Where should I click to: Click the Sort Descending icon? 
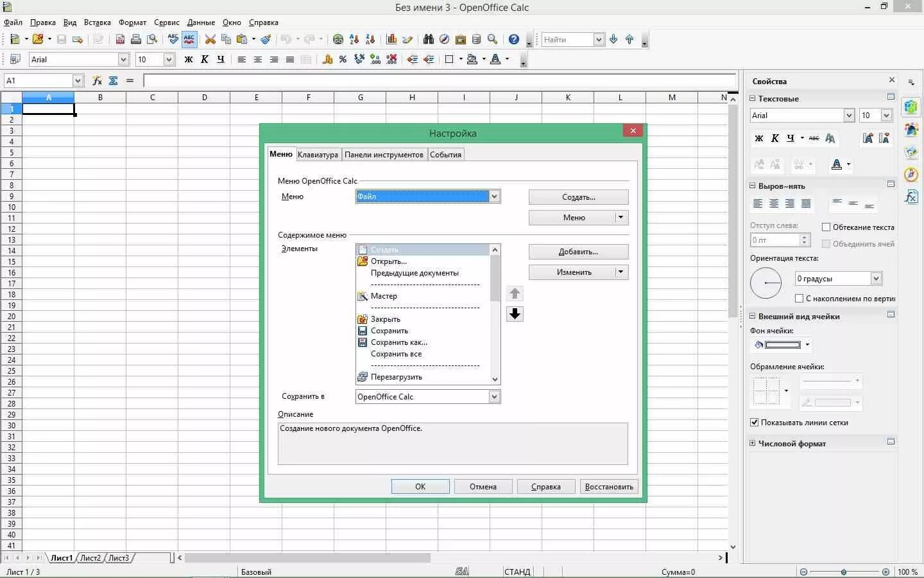(x=370, y=39)
